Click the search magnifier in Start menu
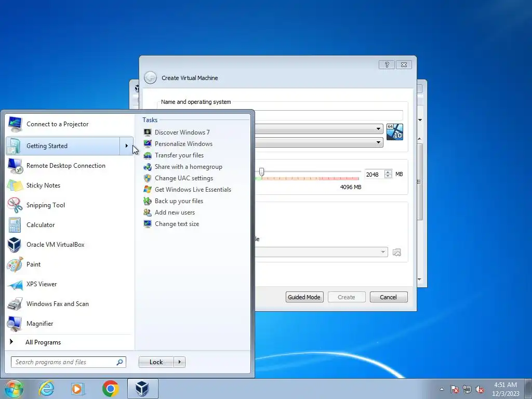The height and width of the screenshot is (399, 532). pos(120,362)
